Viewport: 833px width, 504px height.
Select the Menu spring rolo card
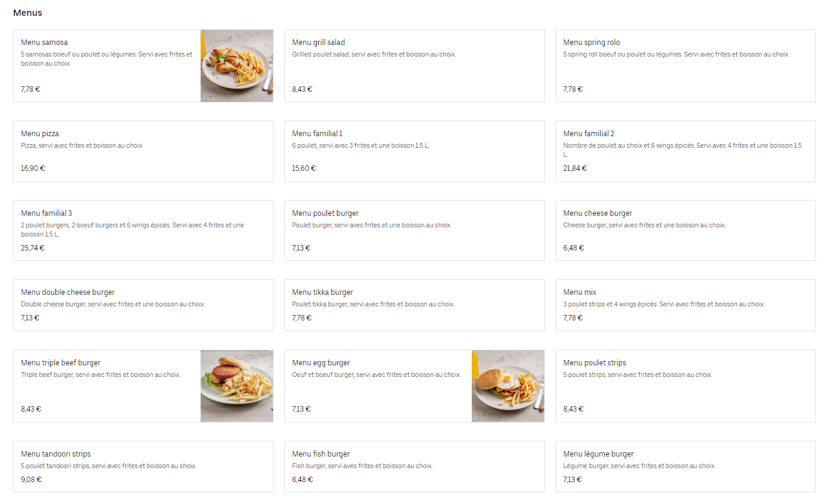pyautogui.click(x=685, y=66)
